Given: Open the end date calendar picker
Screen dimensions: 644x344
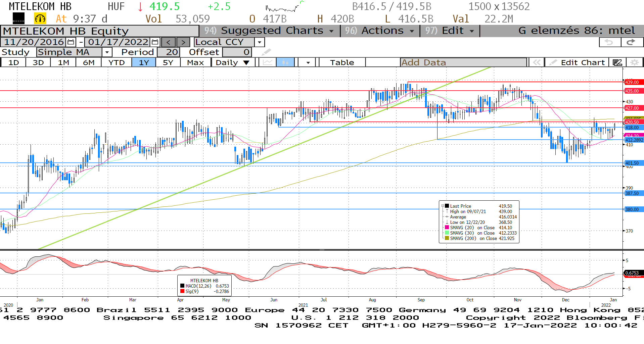Looking at the screenshot, I should (155, 42).
